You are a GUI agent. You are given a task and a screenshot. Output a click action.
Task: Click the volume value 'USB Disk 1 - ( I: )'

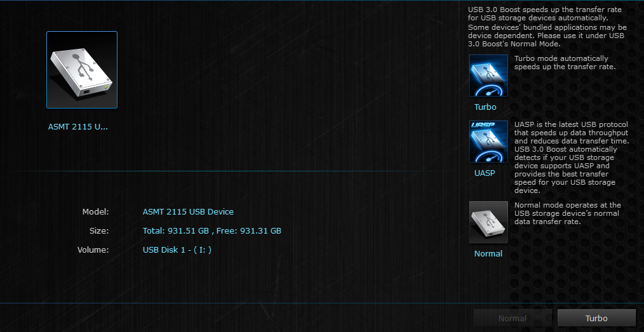[x=177, y=249]
